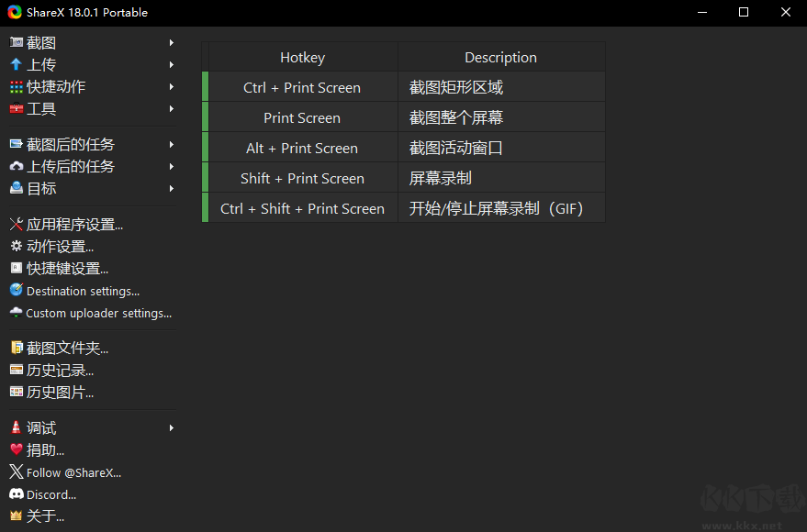Click the keyboard icon for 快捷键设置
Image resolution: width=807 pixels, height=532 pixels.
(x=17, y=268)
